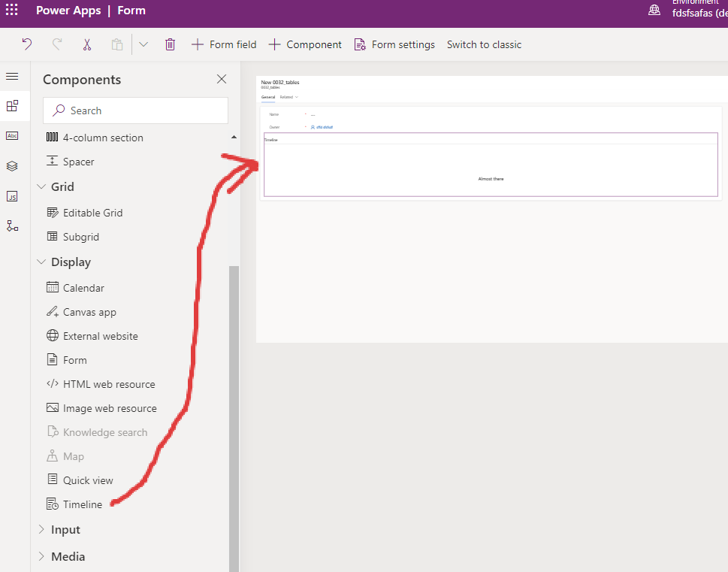Click the Delete trash can icon
Viewport: 728px width, 572px height.
(170, 44)
